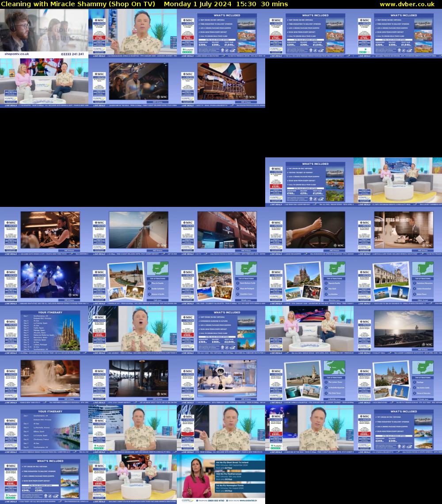Open advert thumbnail of woman in pink top
The height and width of the screenshot is (504, 442).
221,479
